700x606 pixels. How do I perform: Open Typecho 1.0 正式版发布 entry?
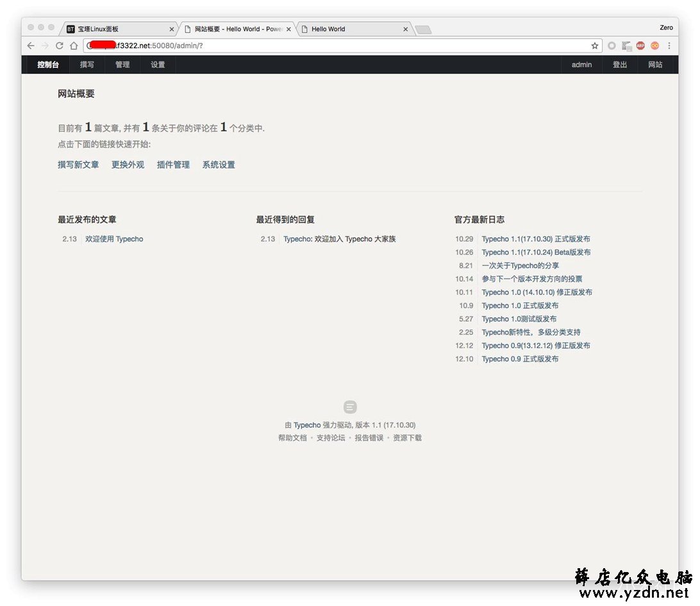coord(520,306)
